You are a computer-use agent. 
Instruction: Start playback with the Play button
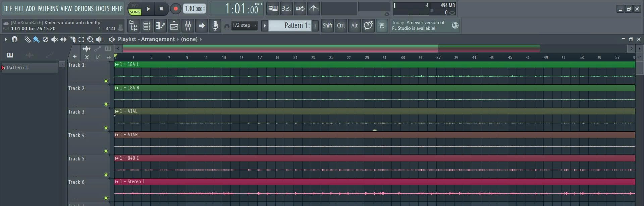coord(148,9)
